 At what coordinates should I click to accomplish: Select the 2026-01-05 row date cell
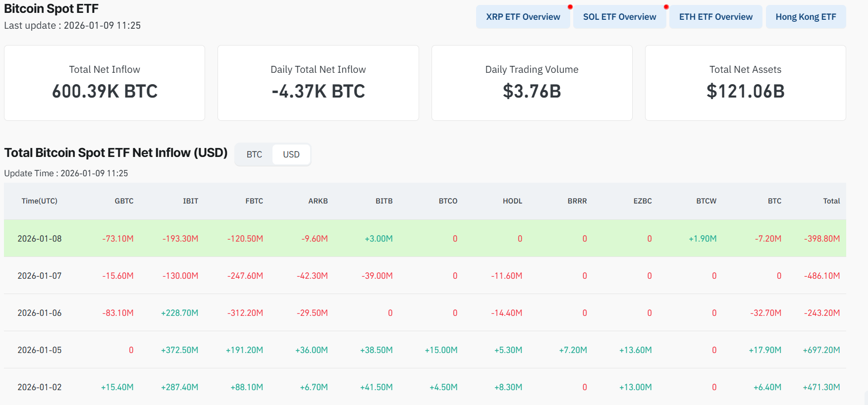point(40,350)
